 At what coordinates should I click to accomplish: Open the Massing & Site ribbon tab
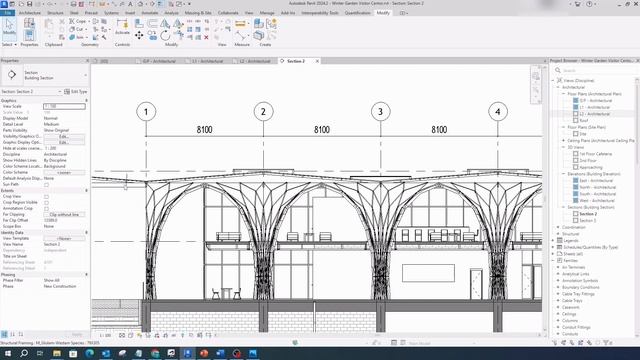(198, 13)
